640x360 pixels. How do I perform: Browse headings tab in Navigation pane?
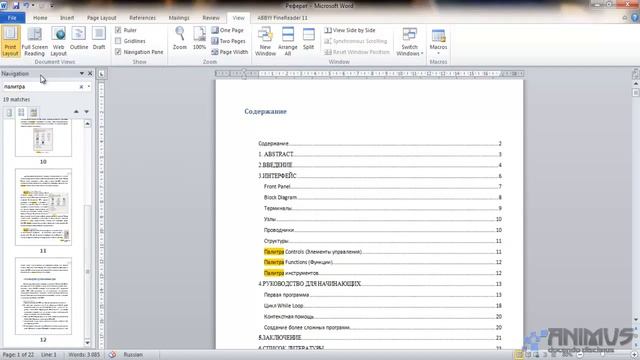tap(9, 112)
